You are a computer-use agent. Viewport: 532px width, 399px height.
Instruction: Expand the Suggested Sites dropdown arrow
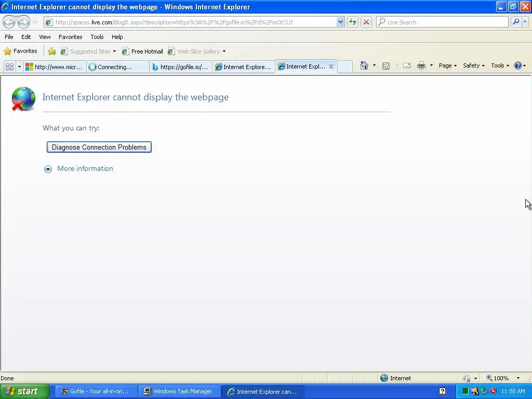pos(115,51)
